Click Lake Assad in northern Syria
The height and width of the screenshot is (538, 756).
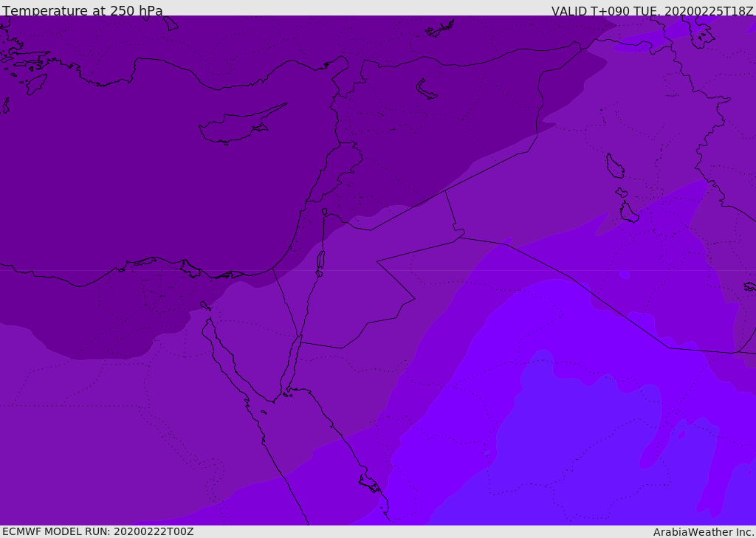(x=427, y=90)
